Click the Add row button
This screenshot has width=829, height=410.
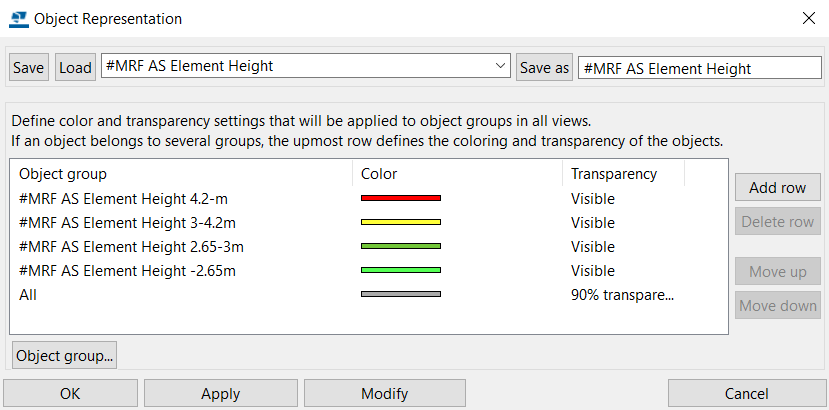777,187
